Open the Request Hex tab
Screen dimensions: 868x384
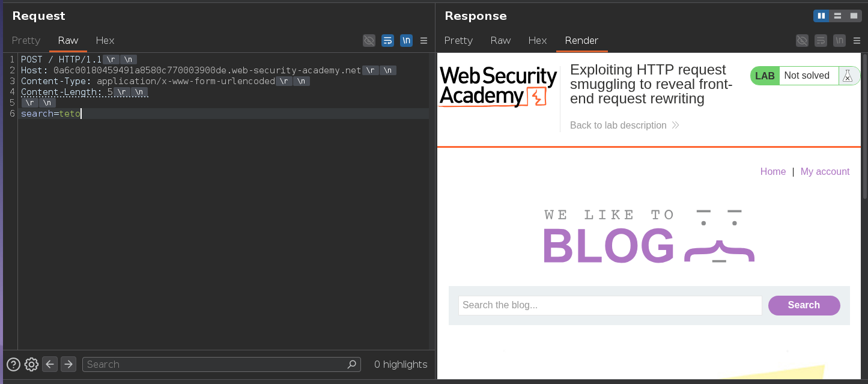pyautogui.click(x=105, y=40)
